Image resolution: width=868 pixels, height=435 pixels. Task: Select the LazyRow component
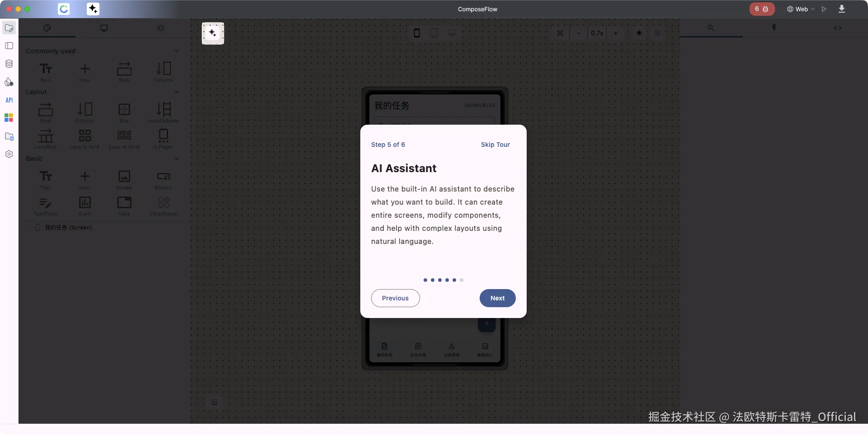[45, 139]
